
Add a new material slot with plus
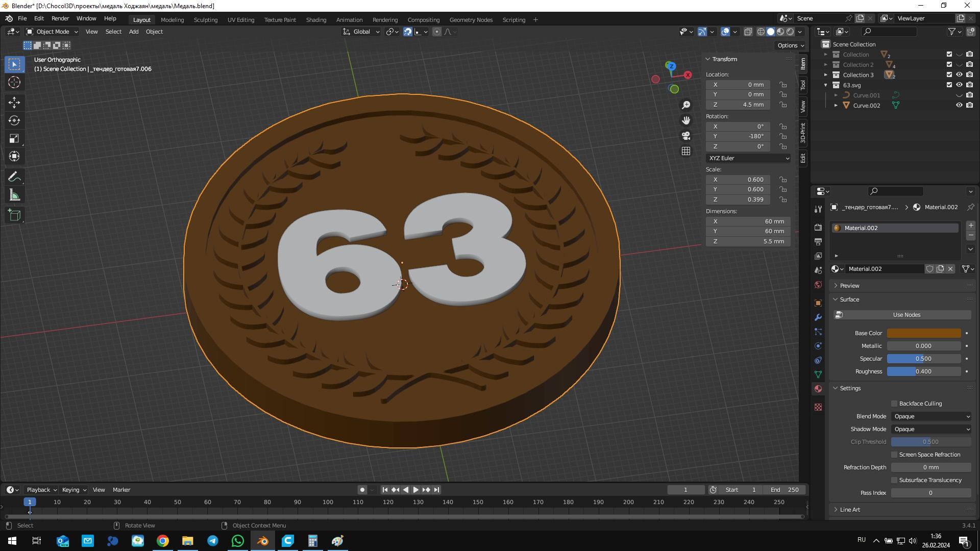[971, 226]
